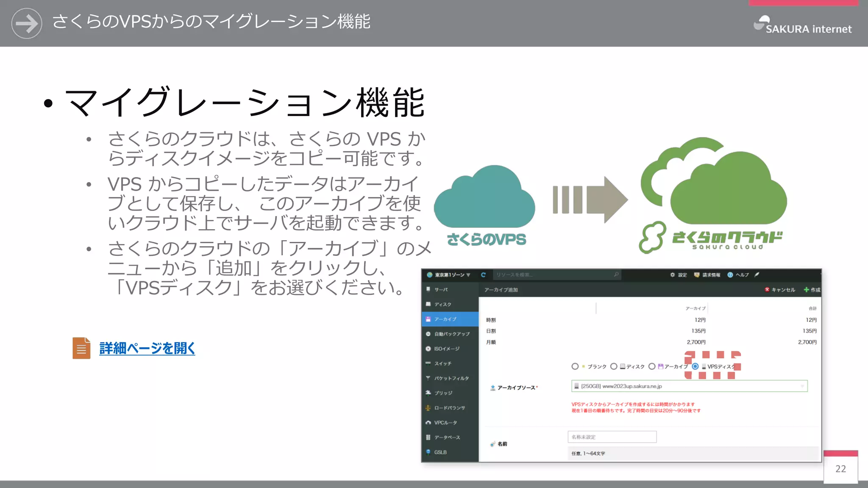Image resolution: width=868 pixels, height=488 pixels.
Task: Click the ロードバランサ scale icon
Action: pos(428,408)
